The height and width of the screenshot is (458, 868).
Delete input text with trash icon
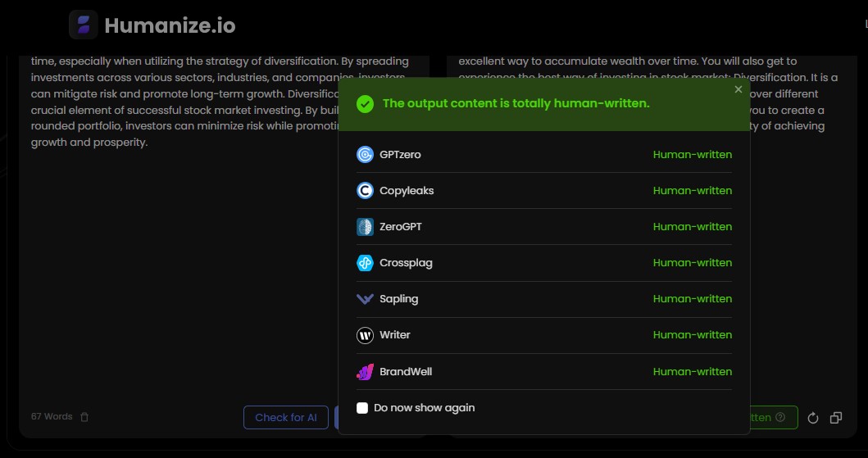84,417
